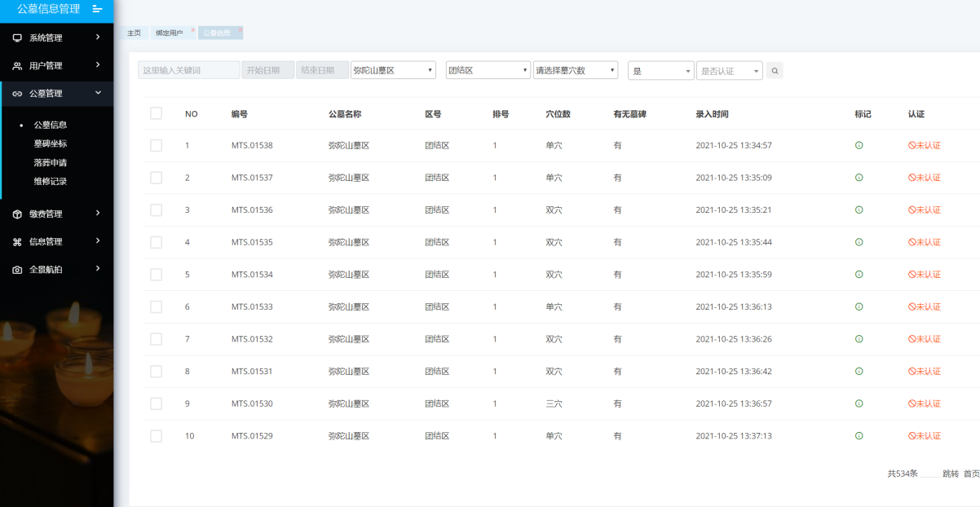The width and height of the screenshot is (980, 507).
Task: Expand the 信息管理 menu
Action: tap(98, 240)
